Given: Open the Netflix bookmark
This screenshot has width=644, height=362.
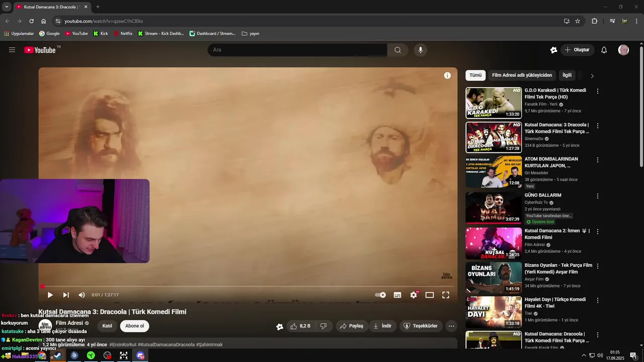Looking at the screenshot, I should (x=123, y=34).
